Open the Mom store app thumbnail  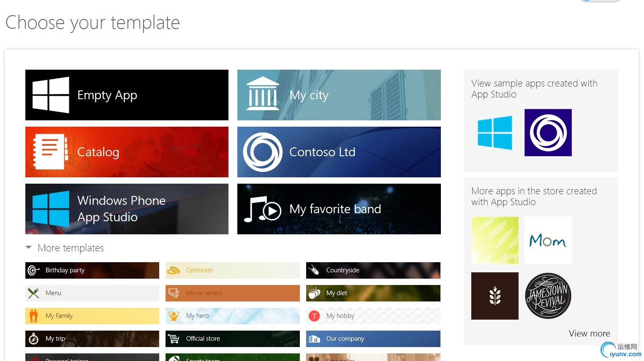coord(548,240)
